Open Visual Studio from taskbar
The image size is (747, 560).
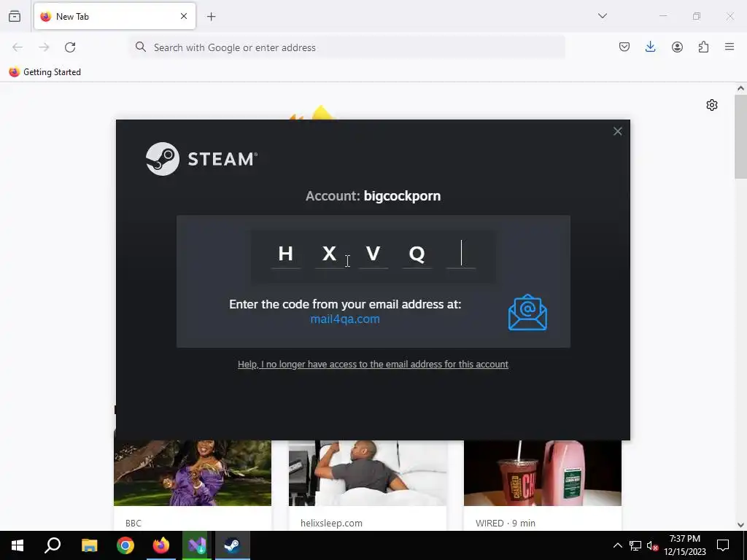tap(197, 545)
